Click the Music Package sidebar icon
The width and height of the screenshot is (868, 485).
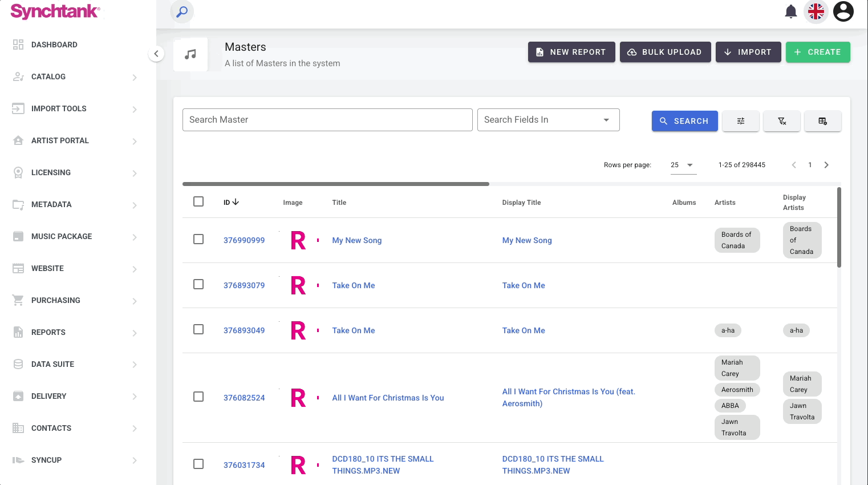[x=18, y=236]
